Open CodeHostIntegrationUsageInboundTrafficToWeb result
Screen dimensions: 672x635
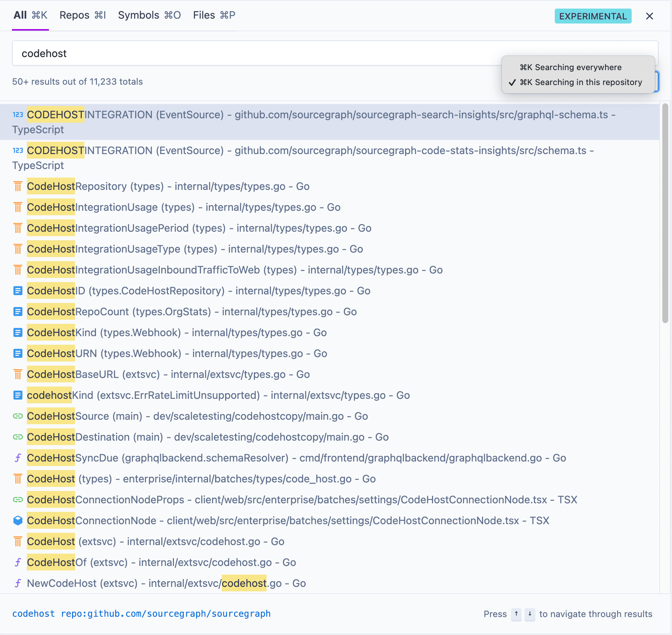[330, 270]
